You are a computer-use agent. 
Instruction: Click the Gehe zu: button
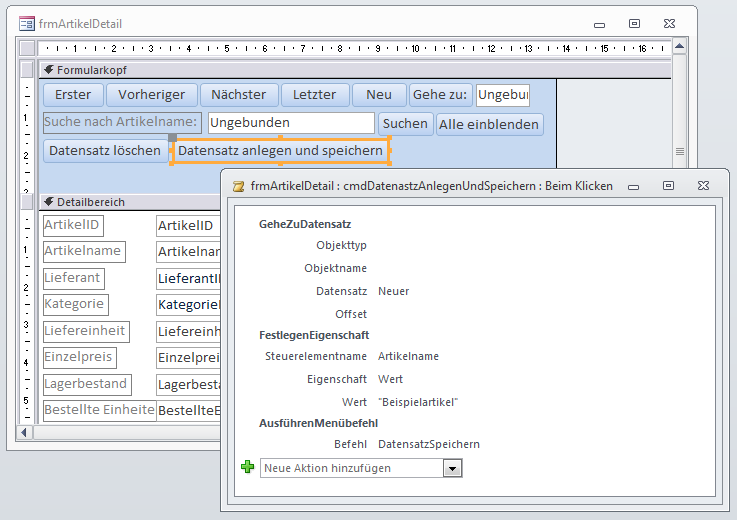440,95
